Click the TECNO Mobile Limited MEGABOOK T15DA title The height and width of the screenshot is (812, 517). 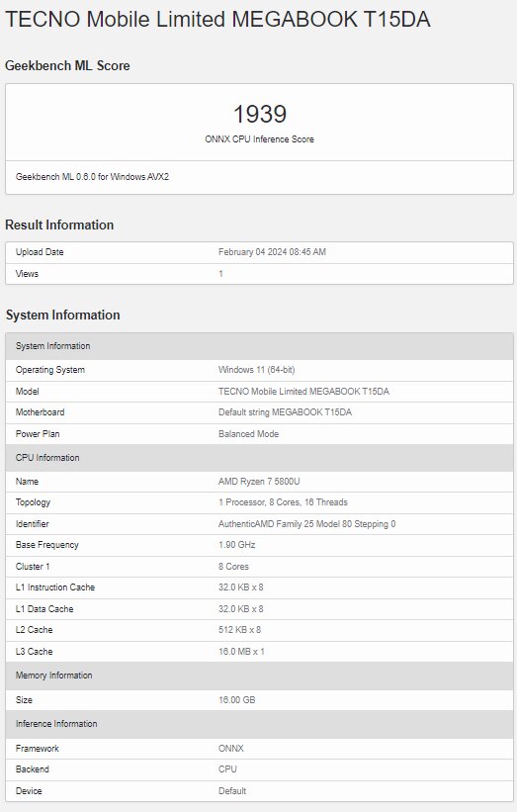[217, 19]
